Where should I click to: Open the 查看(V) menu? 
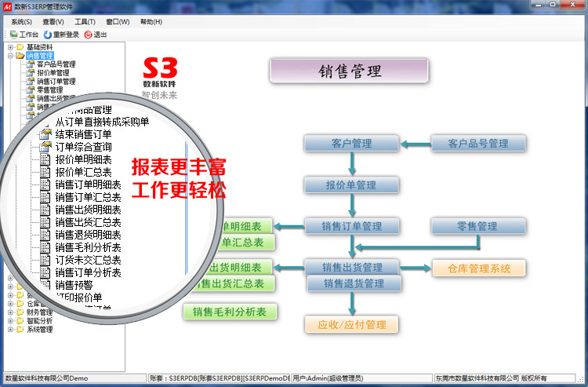[53, 22]
